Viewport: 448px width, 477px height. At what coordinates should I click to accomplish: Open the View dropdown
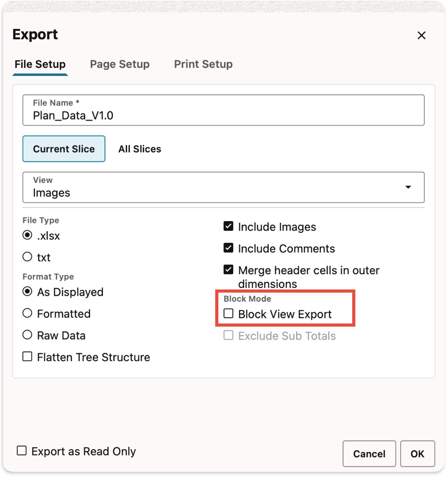click(408, 188)
